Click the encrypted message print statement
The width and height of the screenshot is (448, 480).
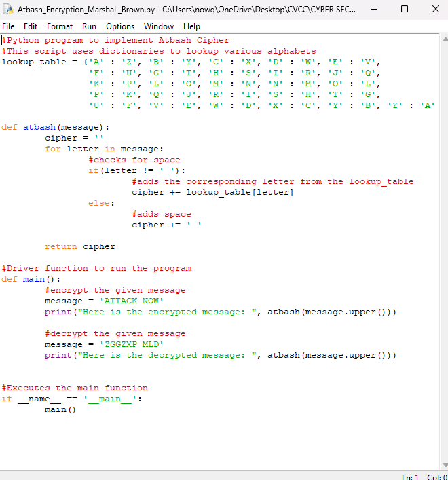point(221,312)
